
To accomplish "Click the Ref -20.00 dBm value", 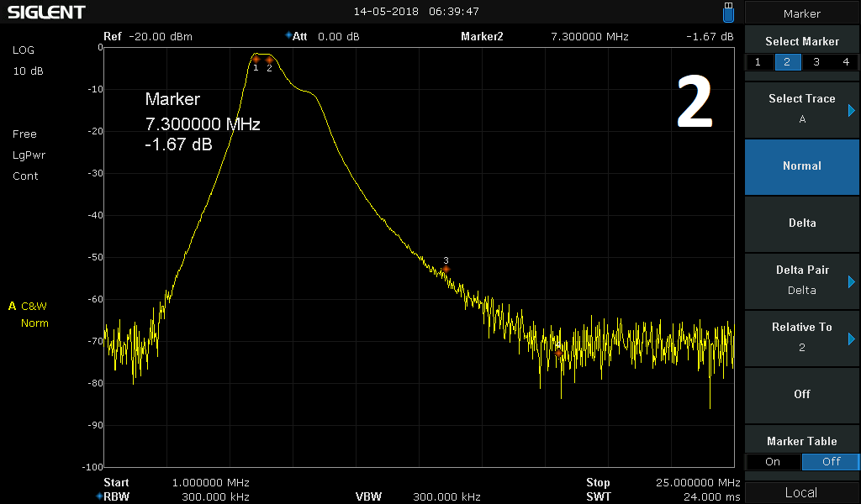I will click(161, 37).
